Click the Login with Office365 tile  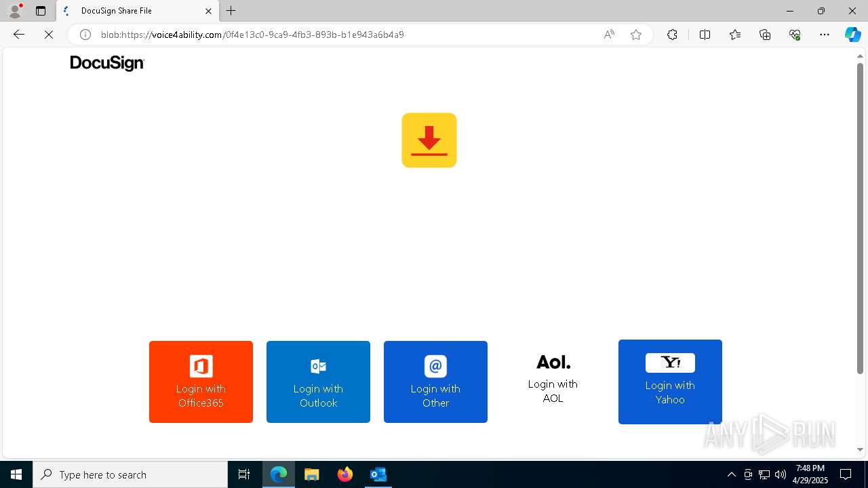pos(201,382)
